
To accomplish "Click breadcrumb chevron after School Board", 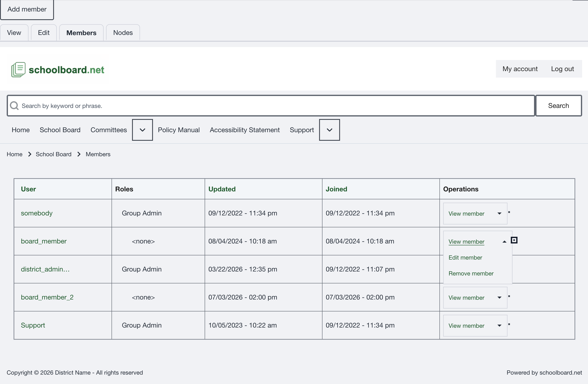I will (79, 154).
